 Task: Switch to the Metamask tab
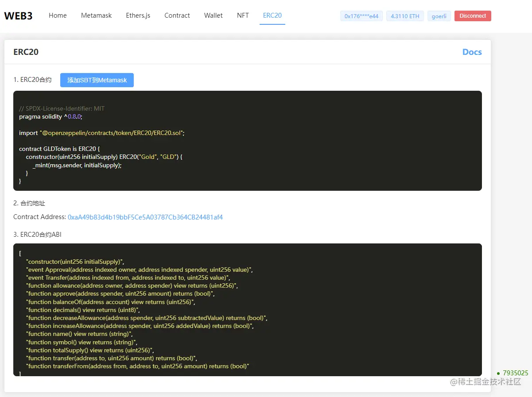click(96, 15)
